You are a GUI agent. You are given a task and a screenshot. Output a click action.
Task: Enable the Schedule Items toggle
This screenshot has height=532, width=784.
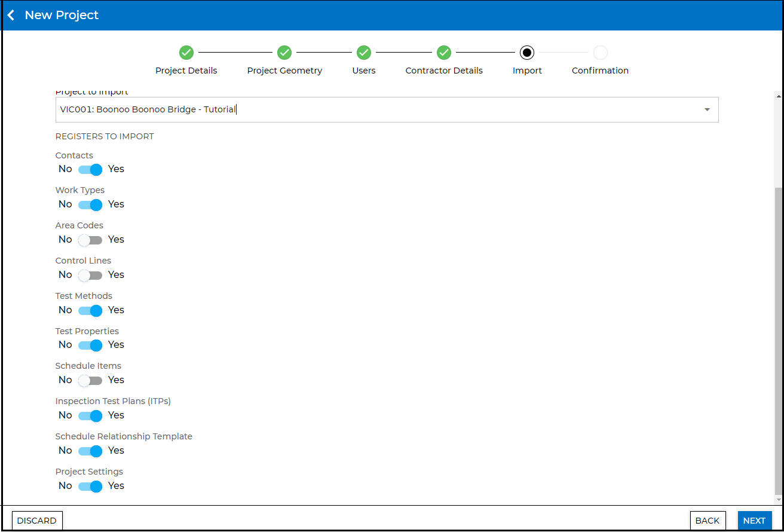91,381
